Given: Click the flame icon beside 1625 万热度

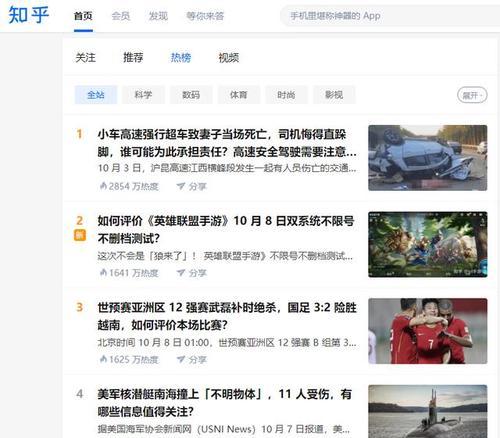Looking at the screenshot, I should click(103, 359).
